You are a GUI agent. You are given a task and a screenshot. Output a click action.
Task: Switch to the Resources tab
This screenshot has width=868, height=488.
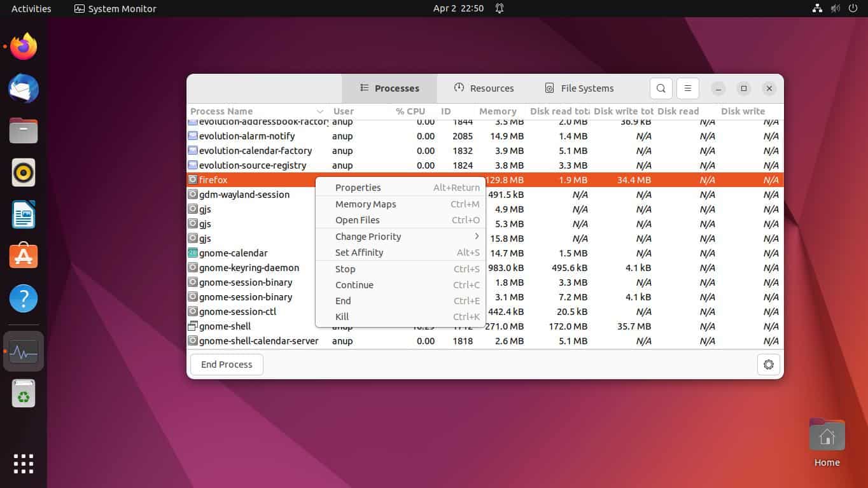point(484,88)
